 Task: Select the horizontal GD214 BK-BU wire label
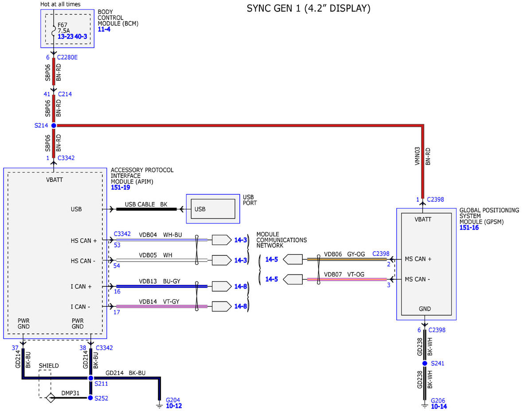pos(125,373)
